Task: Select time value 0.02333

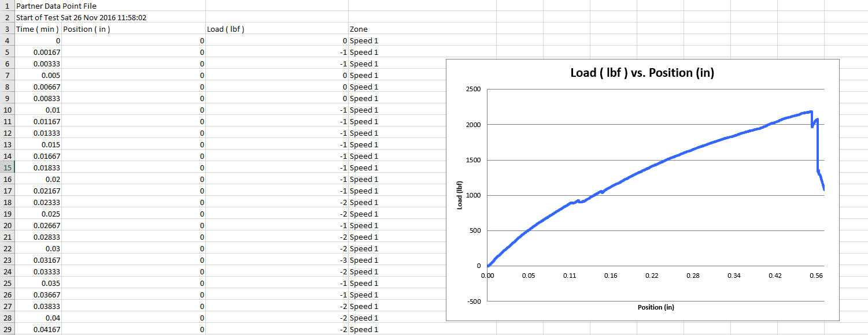Action: click(38, 202)
